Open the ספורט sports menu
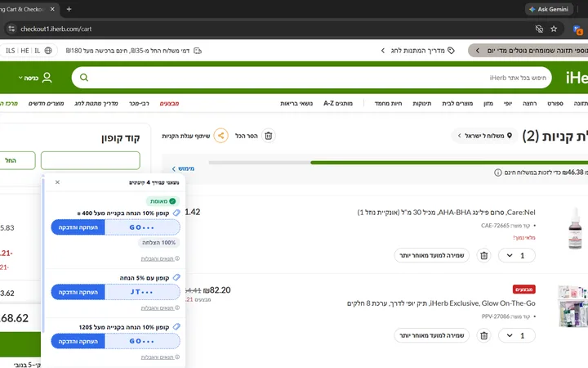The width and height of the screenshot is (588, 368). 555,103
